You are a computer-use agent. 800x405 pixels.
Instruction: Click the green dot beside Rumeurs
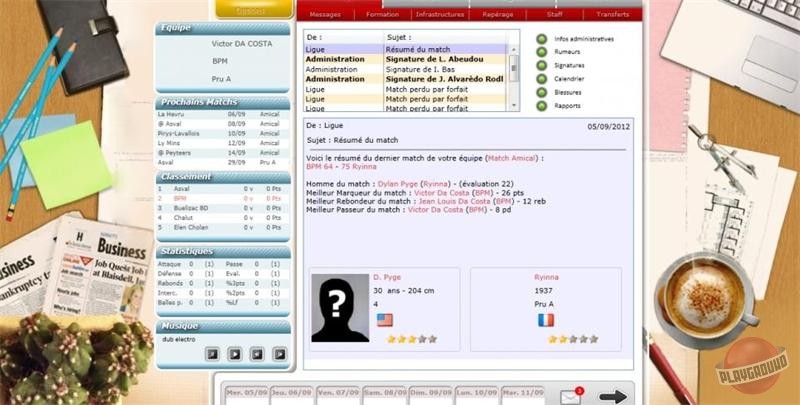tap(542, 53)
